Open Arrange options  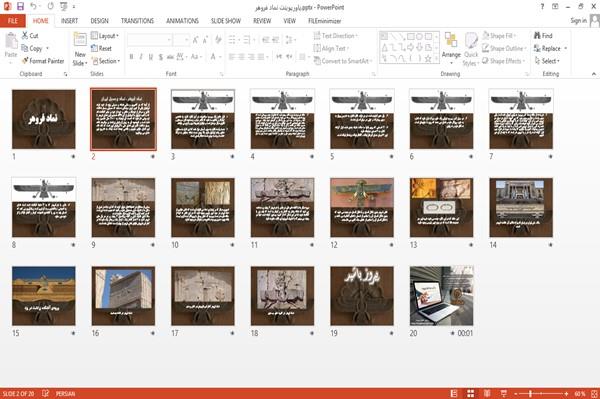[x=451, y=47]
